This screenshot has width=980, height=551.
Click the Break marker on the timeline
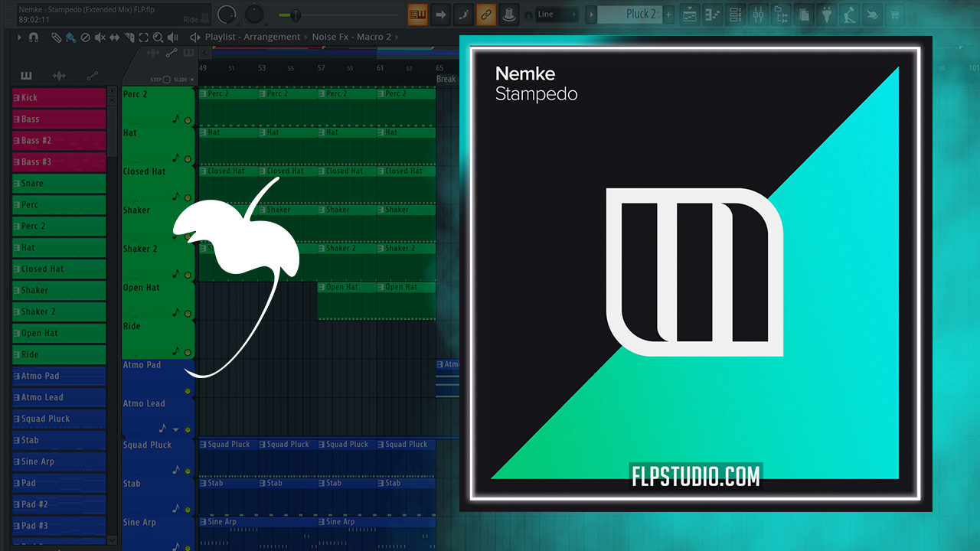[x=446, y=79]
